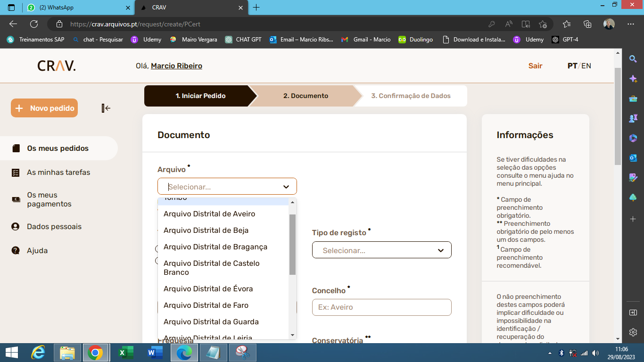Open the Read aloud icon in address bar

509,24
